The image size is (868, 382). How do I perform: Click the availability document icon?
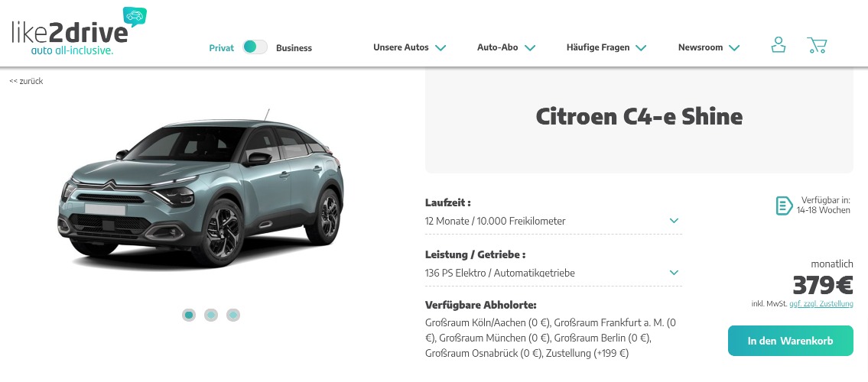click(784, 206)
